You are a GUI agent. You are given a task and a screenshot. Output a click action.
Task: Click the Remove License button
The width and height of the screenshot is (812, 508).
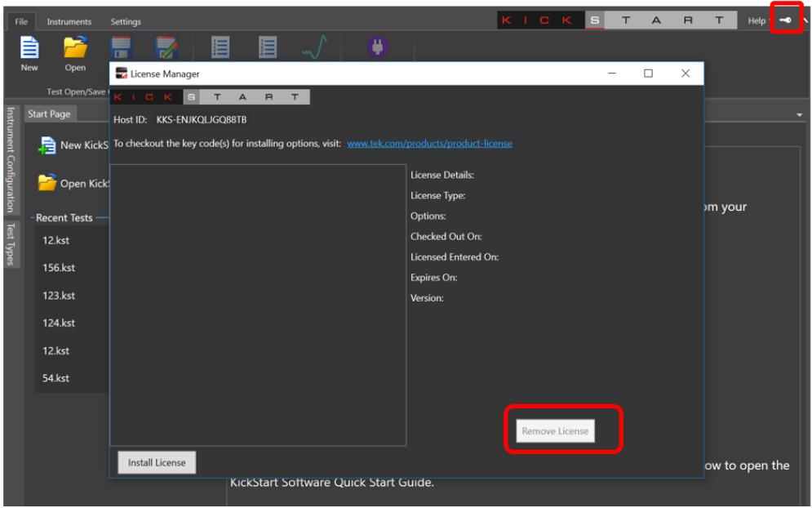[555, 430]
